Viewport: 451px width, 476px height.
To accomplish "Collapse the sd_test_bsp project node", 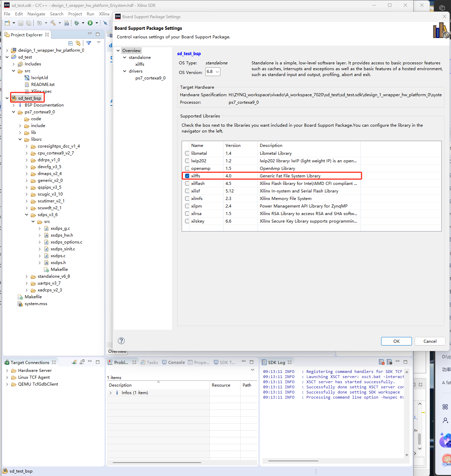I will [7, 98].
